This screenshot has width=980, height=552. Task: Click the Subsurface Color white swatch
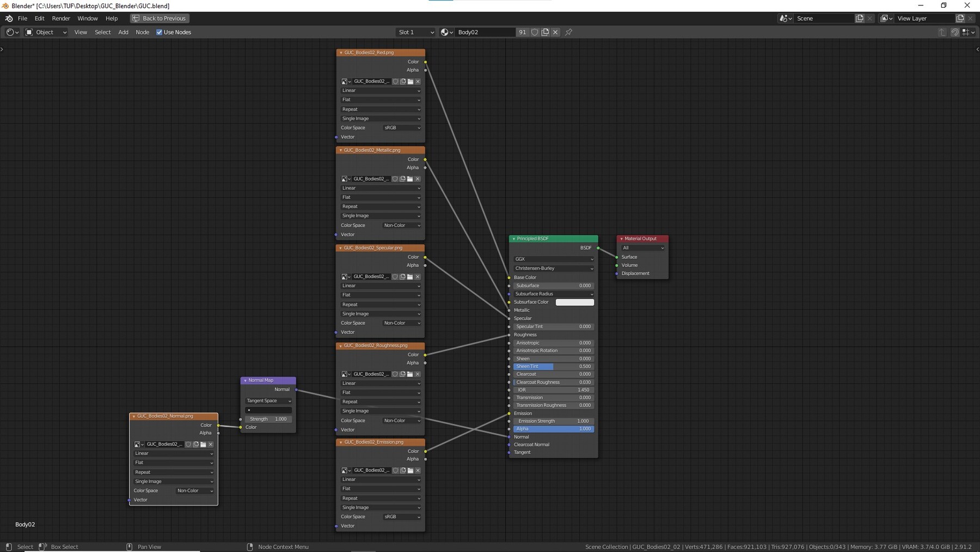tap(574, 302)
